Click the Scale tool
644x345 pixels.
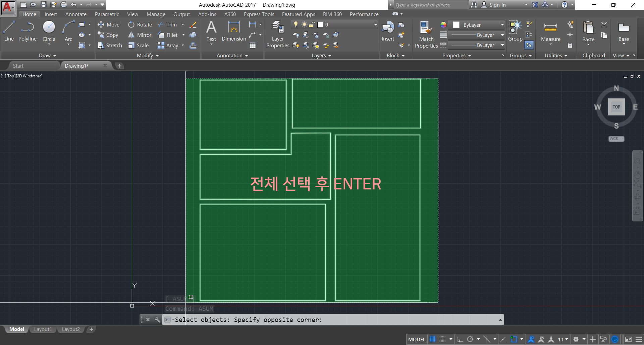[x=138, y=45]
